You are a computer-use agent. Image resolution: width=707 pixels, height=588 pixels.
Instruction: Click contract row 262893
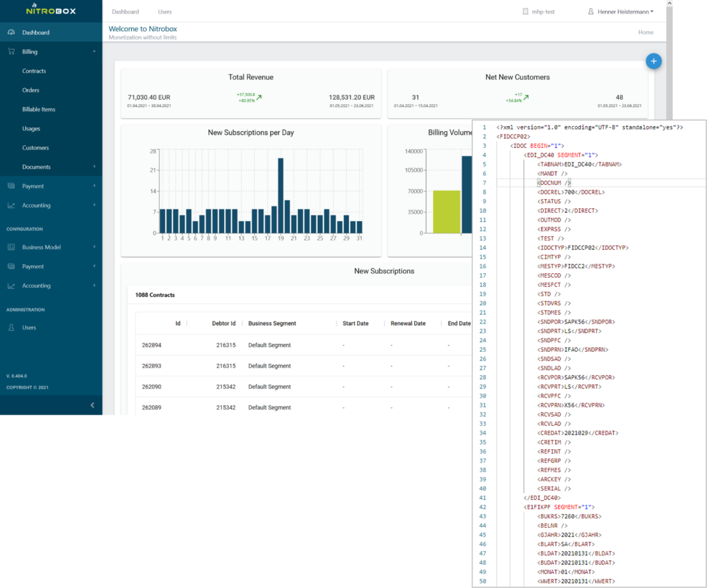click(x=303, y=366)
